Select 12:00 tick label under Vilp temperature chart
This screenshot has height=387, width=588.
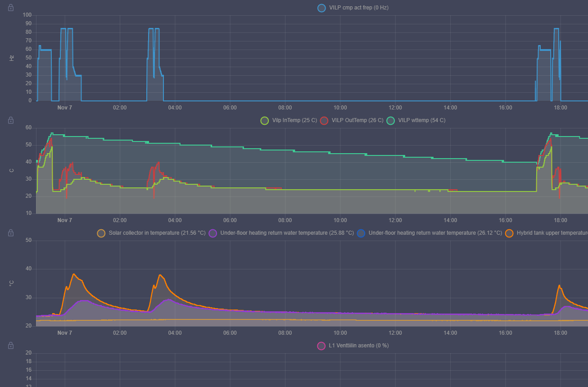pyautogui.click(x=395, y=220)
